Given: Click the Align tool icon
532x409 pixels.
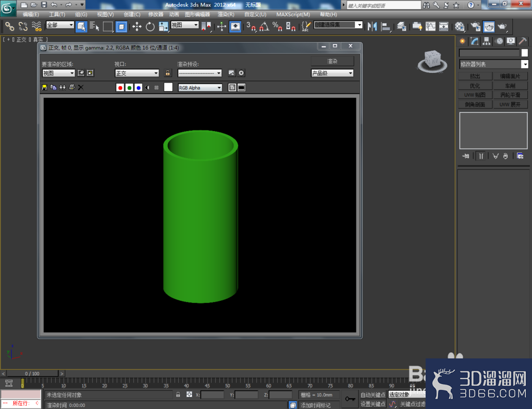Looking at the screenshot, I should (x=385, y=27).
